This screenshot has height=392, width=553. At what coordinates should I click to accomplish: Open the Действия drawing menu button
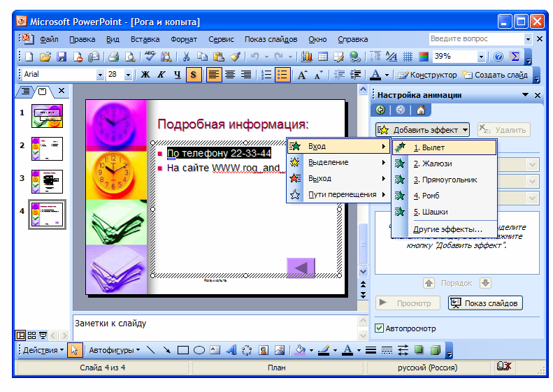(43, 350)
